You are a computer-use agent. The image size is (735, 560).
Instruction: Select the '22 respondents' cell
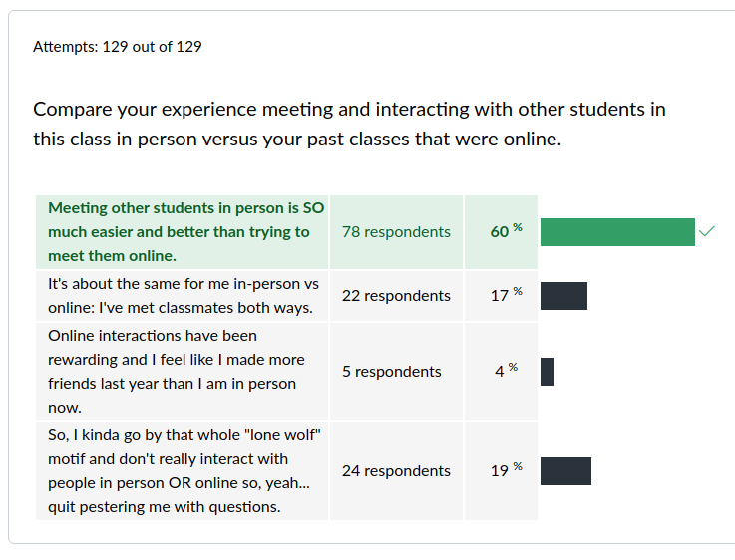pyautogui.click(x=396, y=296)
